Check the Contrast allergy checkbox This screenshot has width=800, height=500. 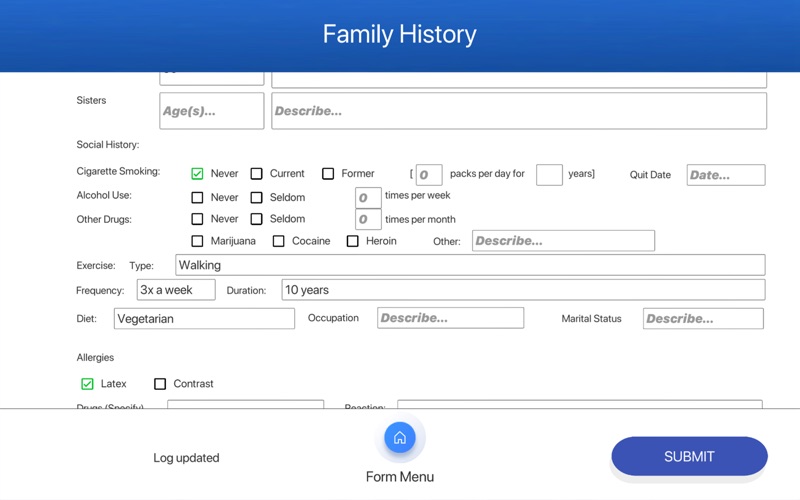tap(160, 384)
